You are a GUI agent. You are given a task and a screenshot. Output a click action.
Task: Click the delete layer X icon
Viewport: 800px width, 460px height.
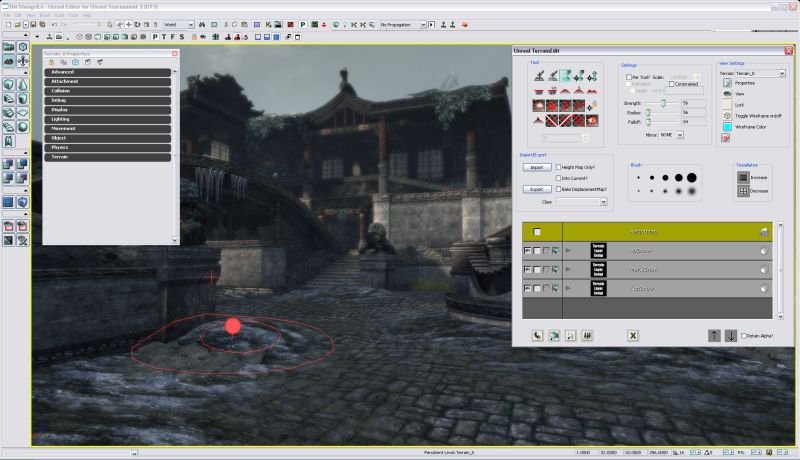point(633,336)
